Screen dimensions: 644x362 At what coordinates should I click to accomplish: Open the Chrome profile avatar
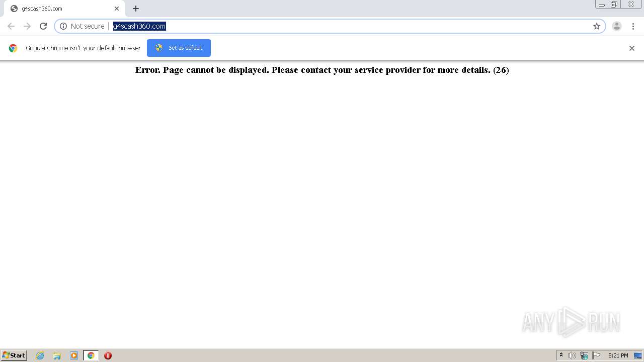[617, 26]
